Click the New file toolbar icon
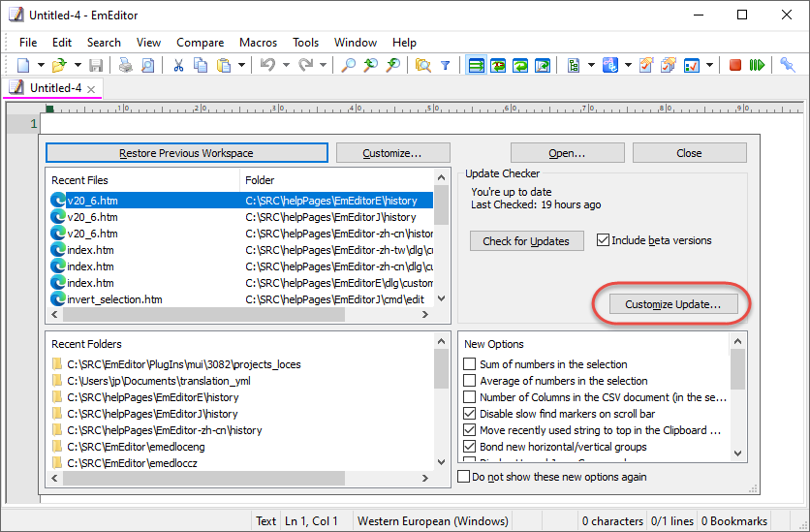This screenshot has height=532, width=810. tap(23, 66)
